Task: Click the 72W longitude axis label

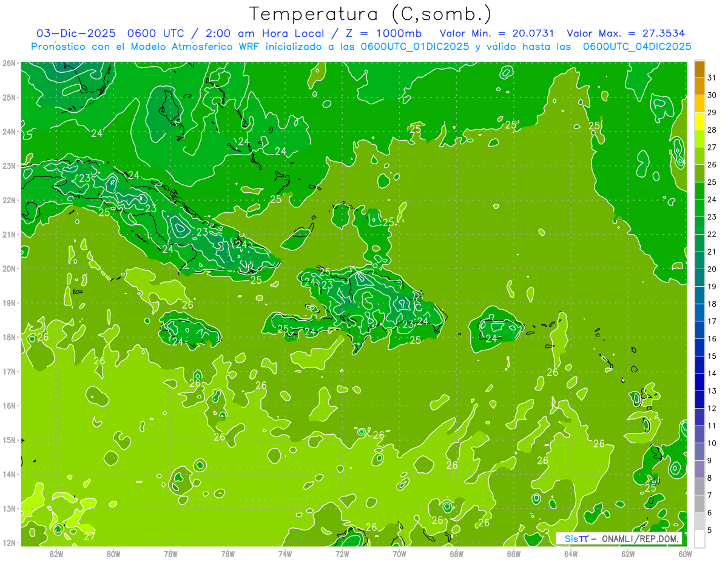Action: (342, 554)
